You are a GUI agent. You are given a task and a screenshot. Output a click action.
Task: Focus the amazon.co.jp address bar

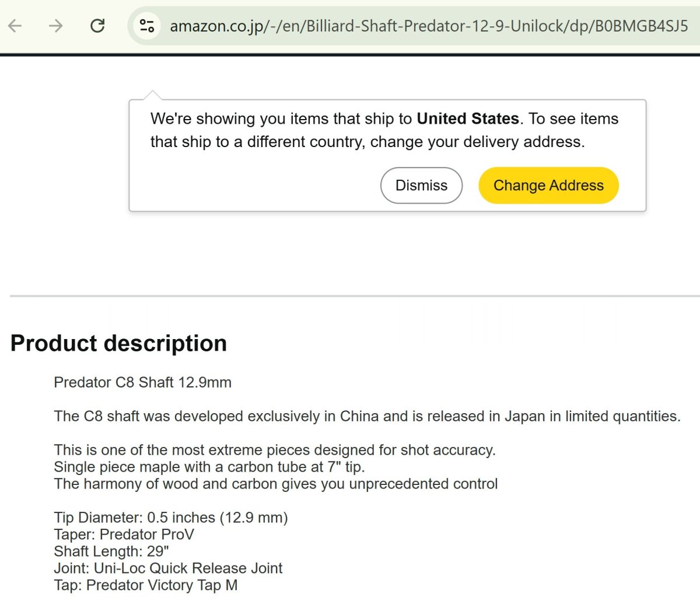[429, 26]
